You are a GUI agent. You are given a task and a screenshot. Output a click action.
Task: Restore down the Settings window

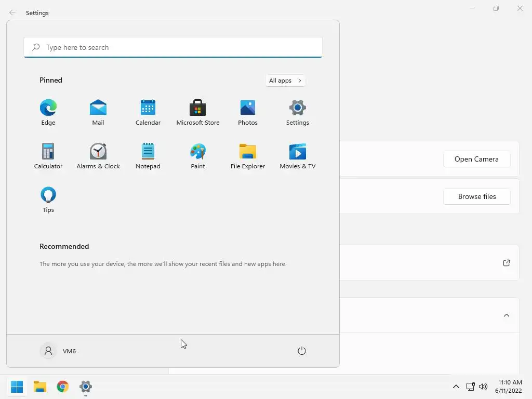click(496, 8)
